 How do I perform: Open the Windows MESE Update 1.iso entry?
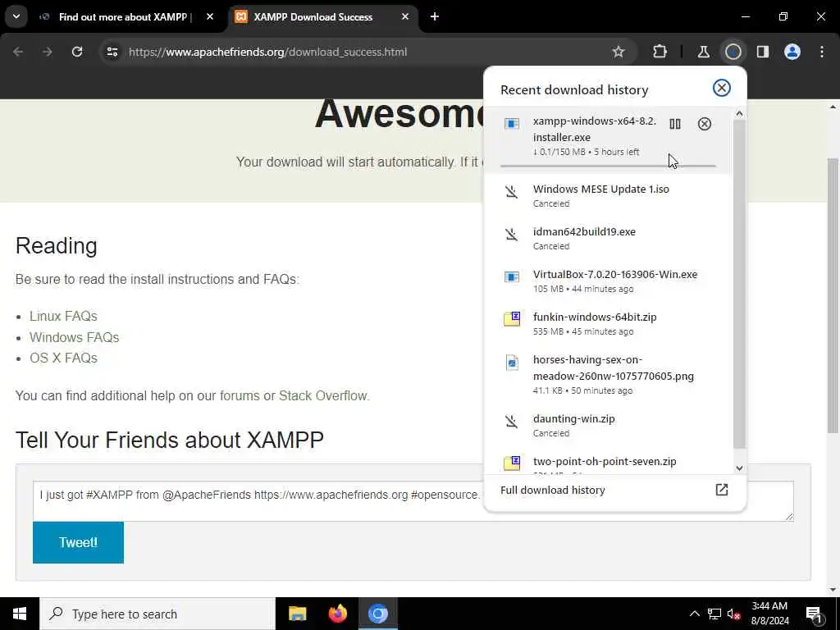[x=608, y=195]
